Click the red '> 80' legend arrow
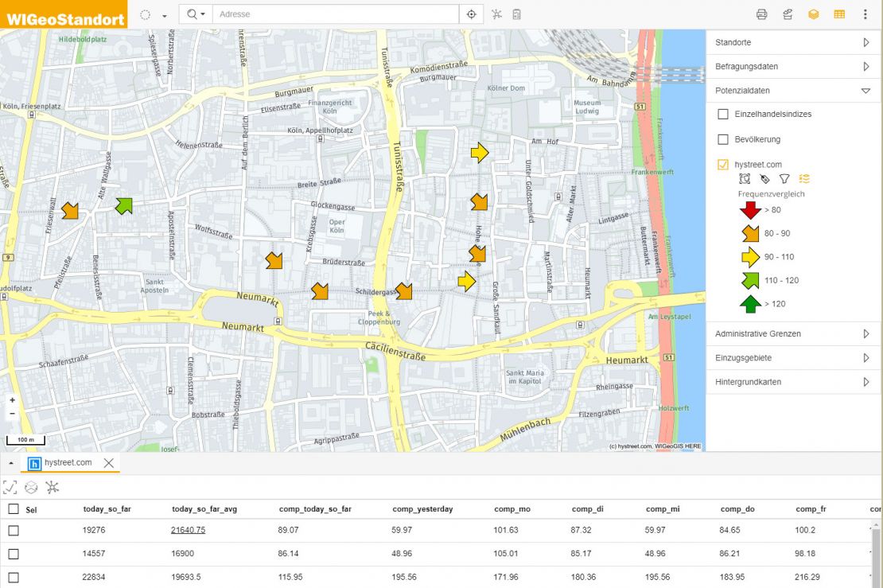 click(x=751, y=210)
